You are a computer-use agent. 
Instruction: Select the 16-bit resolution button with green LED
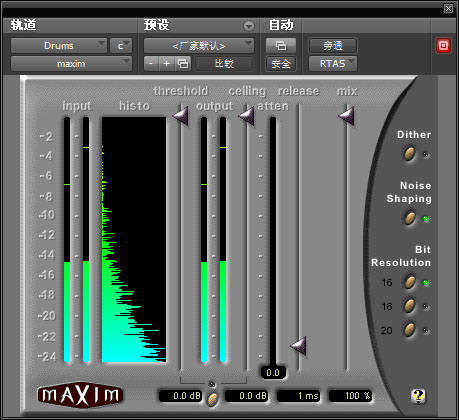410,282
